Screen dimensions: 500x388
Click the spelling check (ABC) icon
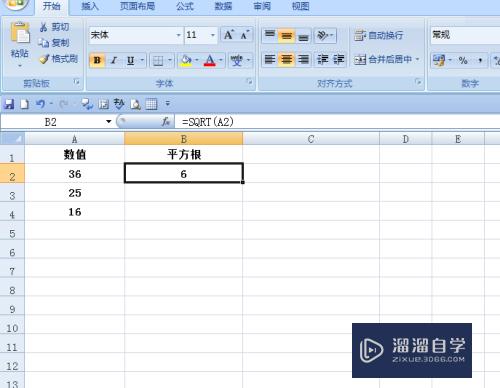click(119, 104)
